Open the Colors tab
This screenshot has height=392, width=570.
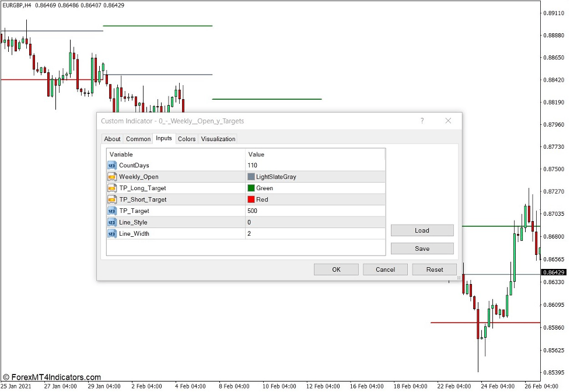point(187,139)
